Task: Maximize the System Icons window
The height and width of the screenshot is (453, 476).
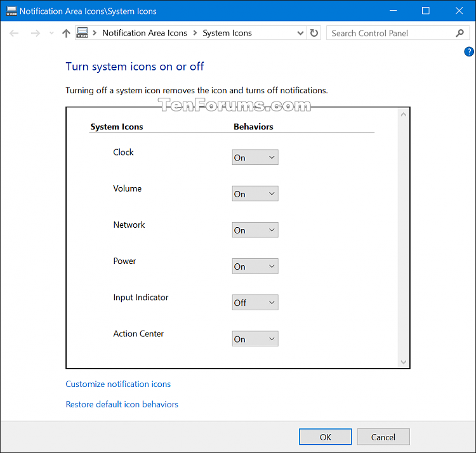Action: pos(426,11)
